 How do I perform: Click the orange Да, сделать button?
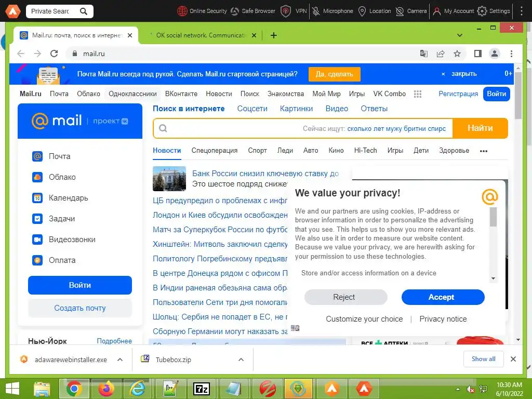[334, 74]
